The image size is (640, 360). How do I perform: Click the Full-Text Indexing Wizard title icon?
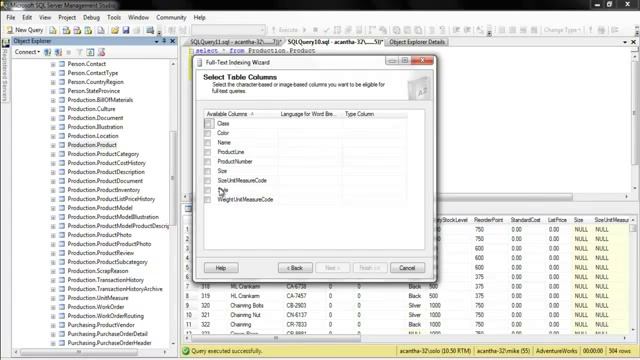[x=200, y=62]
